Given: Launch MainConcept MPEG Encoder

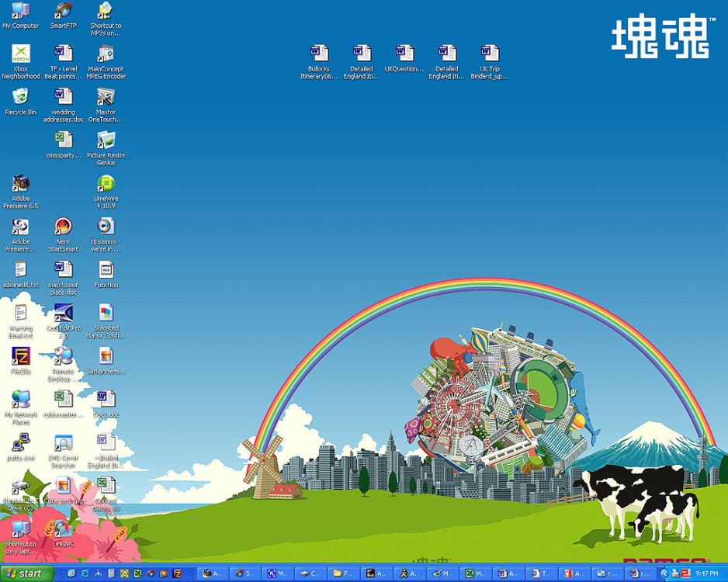Looking at the screenshot, I should (x=106, y=56).
